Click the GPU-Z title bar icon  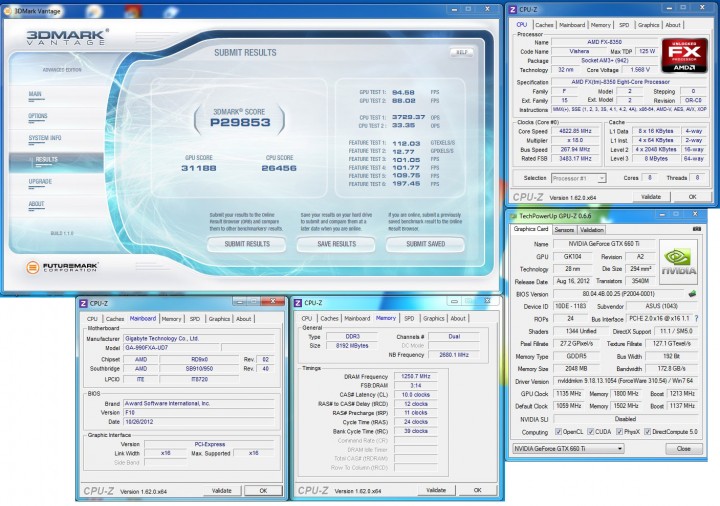pos(513,216)
